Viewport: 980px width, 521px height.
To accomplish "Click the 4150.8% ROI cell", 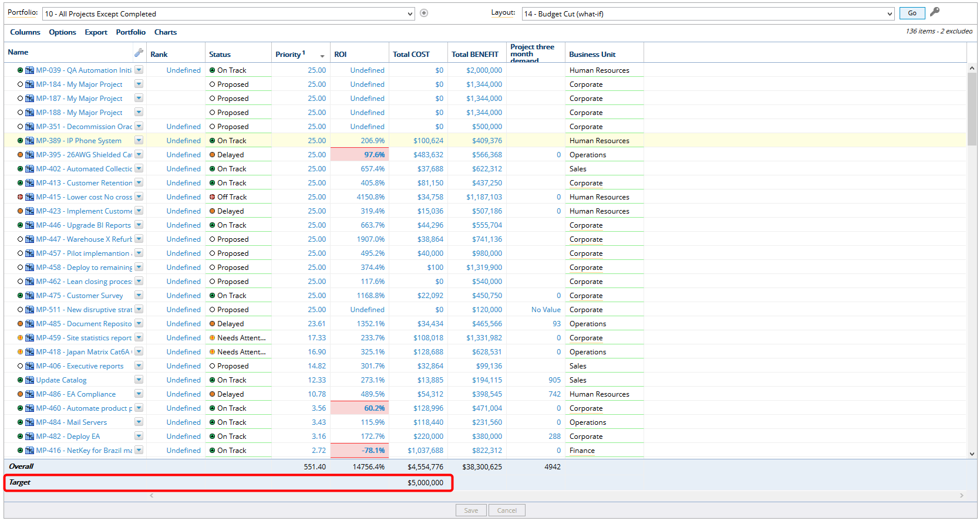I will coord(359,197).
